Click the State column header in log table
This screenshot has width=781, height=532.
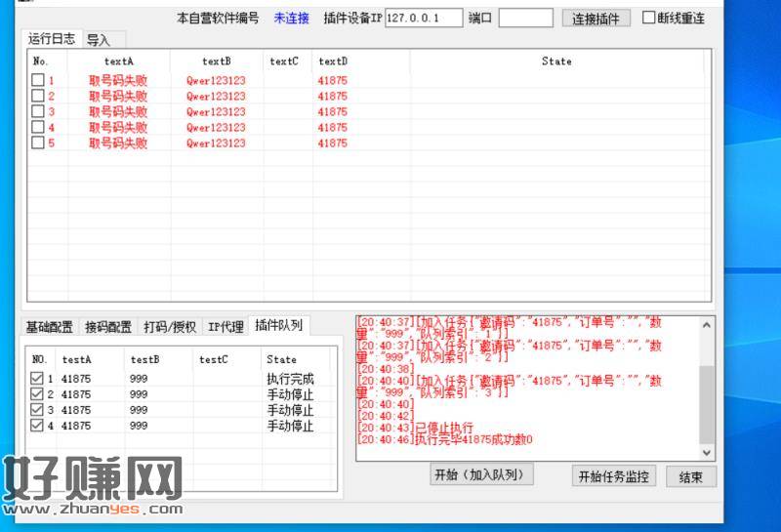[x=556, y=61]
